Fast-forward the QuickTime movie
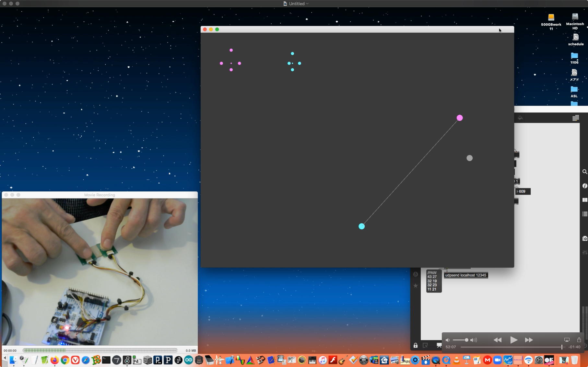The height and width of the screenshot is (367, 588). [529, 340]
